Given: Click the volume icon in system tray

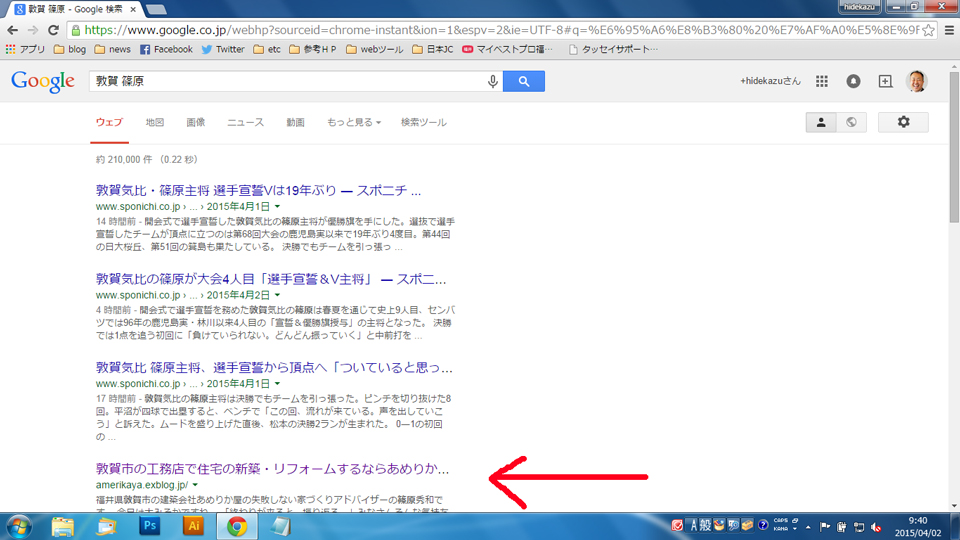Looking at the screenshot, I should [876, 527].
